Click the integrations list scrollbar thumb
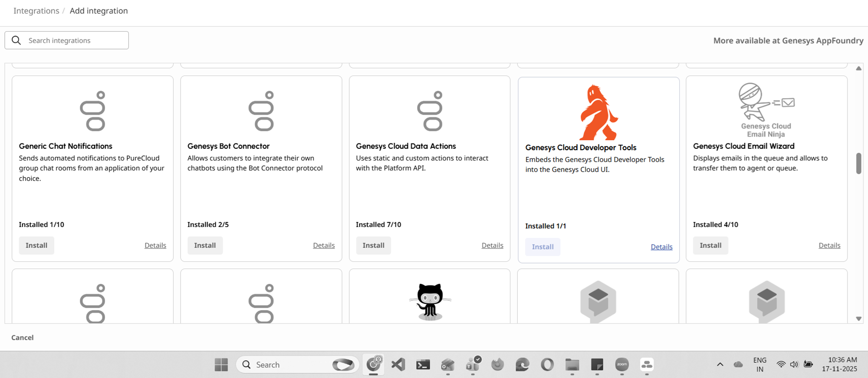The height and width of the screenshot is (378, 868). coord(858,163)
